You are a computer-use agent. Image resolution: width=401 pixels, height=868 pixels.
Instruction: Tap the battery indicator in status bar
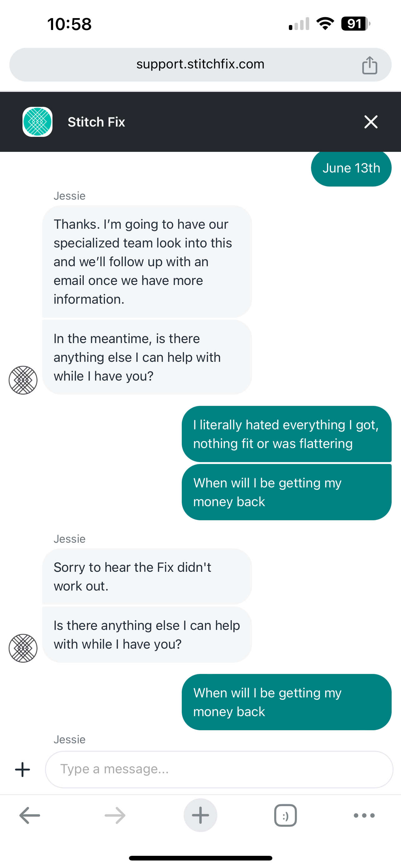(355, 24)
